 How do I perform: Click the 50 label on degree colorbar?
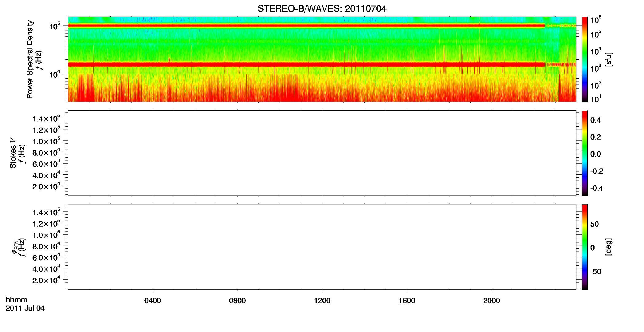point(595,224)
